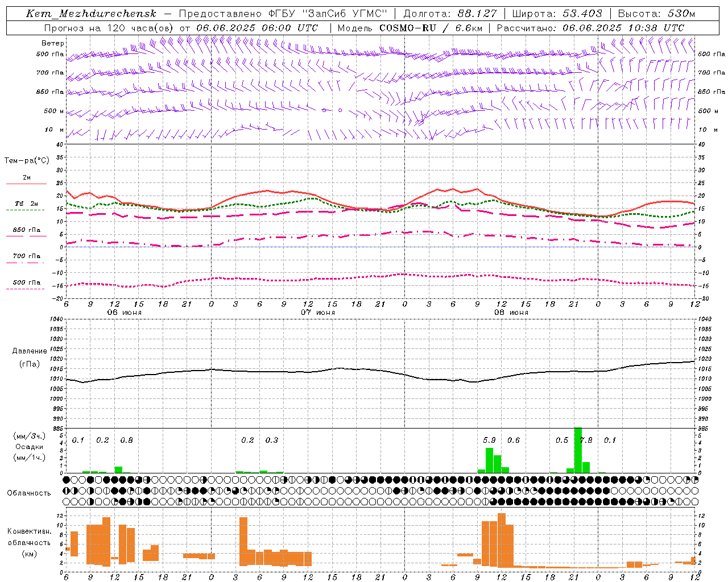
Task: Select the forecast start time 06.06.2025 06:00 UTC
Action: tap(257, 28)
